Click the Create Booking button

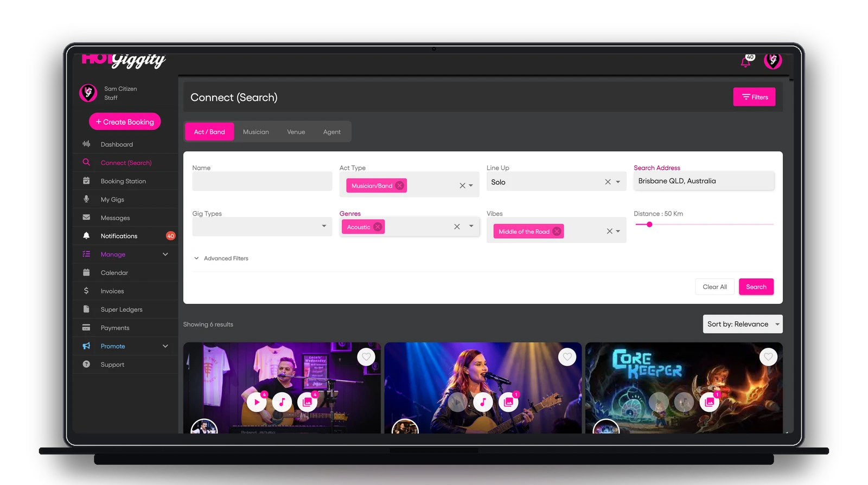(125, 122)
